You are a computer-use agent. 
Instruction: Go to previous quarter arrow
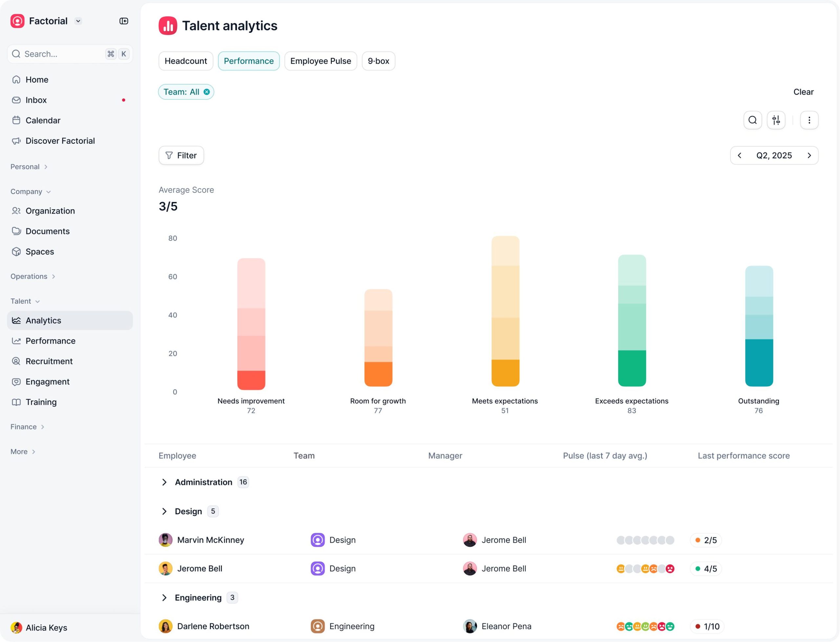pos(740,156)
